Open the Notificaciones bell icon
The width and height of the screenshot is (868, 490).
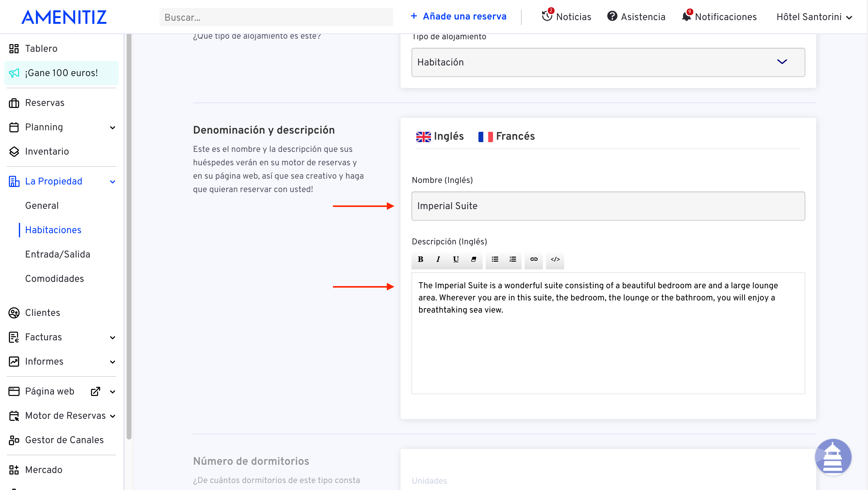coord(686,16)
